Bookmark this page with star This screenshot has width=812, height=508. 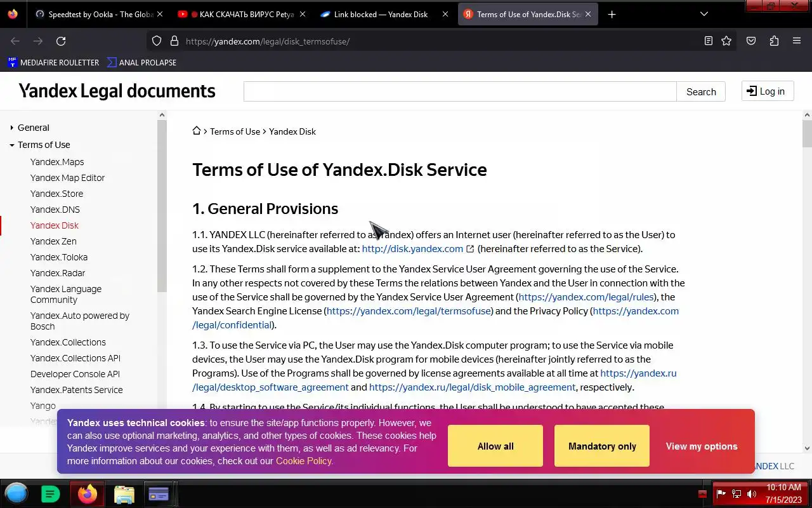click(x=726, y=41)
